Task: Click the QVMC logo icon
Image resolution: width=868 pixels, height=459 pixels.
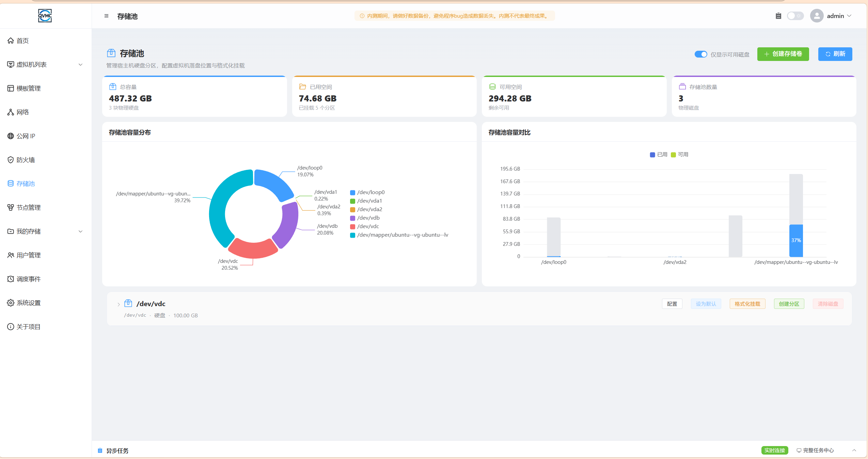Action: coord(45,16)
